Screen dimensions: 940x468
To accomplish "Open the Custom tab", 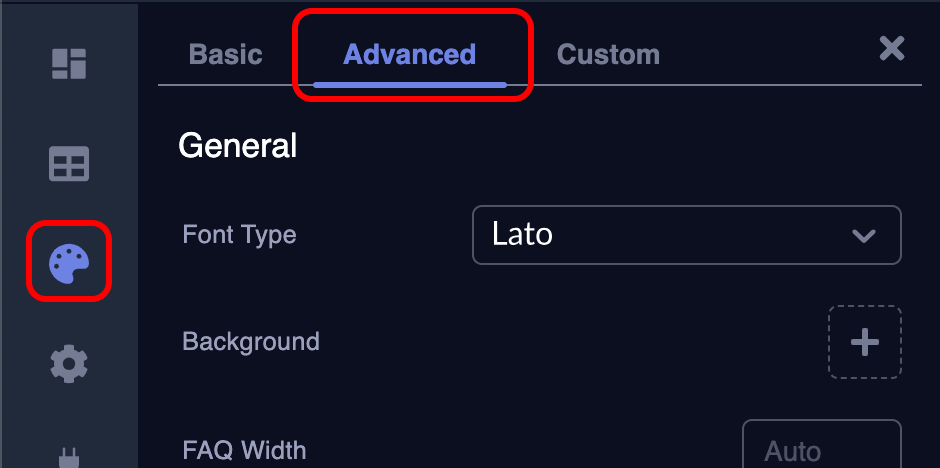I will 608,54.
